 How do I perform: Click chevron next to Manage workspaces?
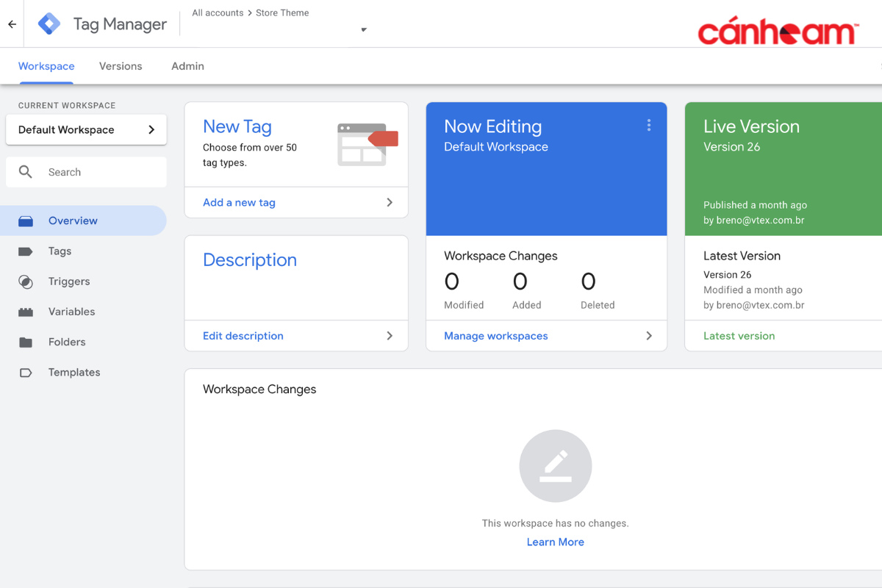pyautogui.click(x=649, y=336)
